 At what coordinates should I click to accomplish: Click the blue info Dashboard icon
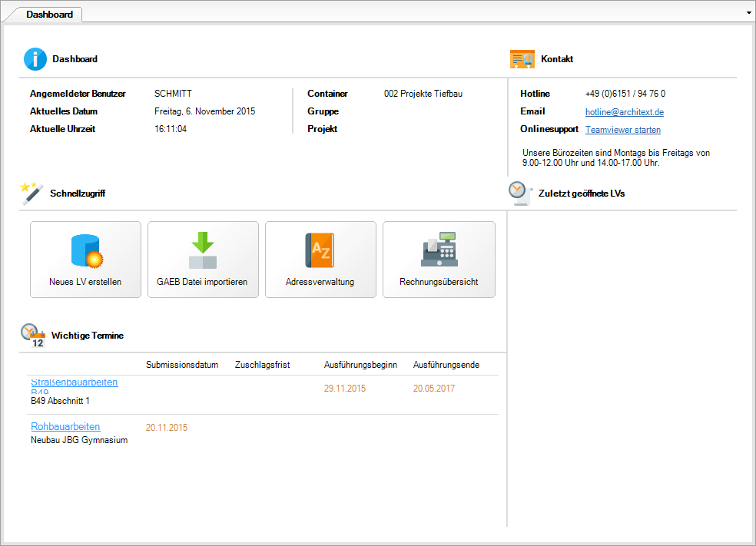tap(35, 59)
